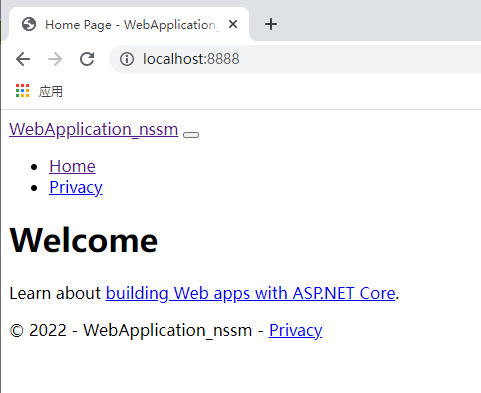
Task: Toggle the collapsed navbar button
Action: (x=191, y=135)
